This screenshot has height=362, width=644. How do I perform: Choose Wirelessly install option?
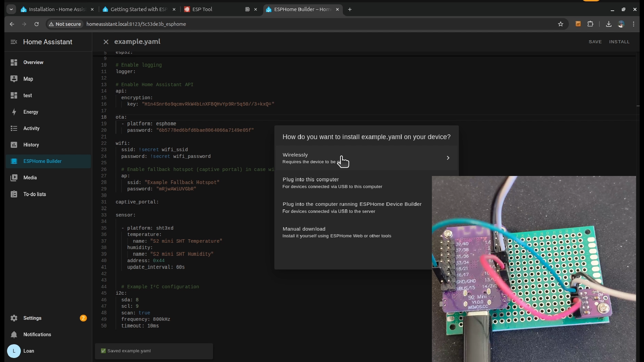tap(366, 158)
